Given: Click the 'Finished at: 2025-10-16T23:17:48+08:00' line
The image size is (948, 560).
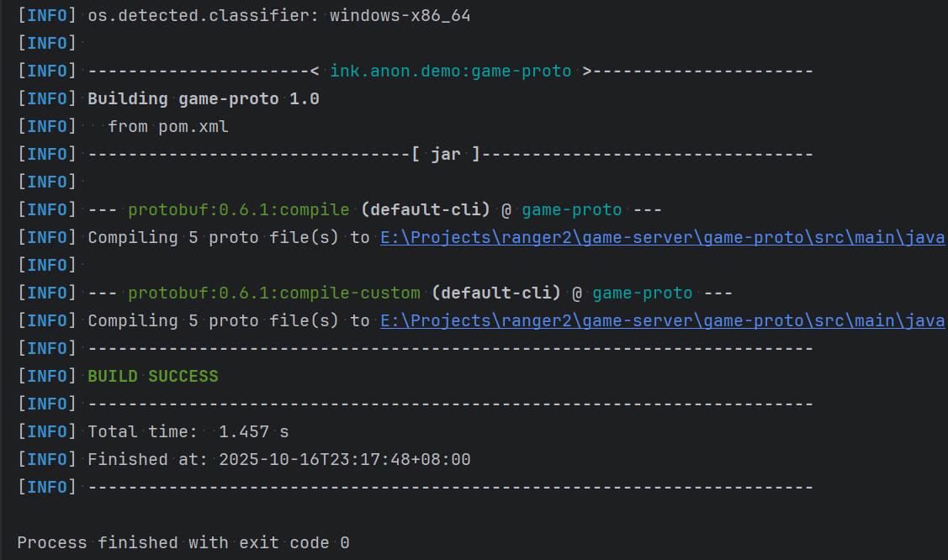Looking at the screenshot, I should 278,460.
